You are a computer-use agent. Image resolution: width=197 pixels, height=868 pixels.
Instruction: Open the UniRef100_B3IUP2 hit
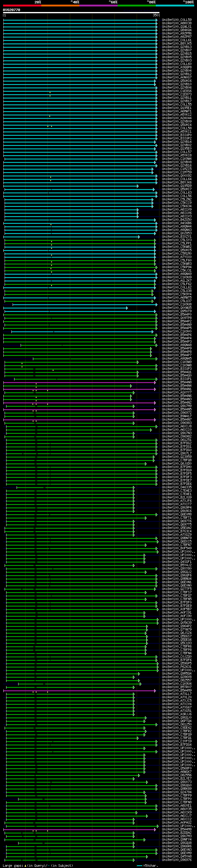(177, 139)
